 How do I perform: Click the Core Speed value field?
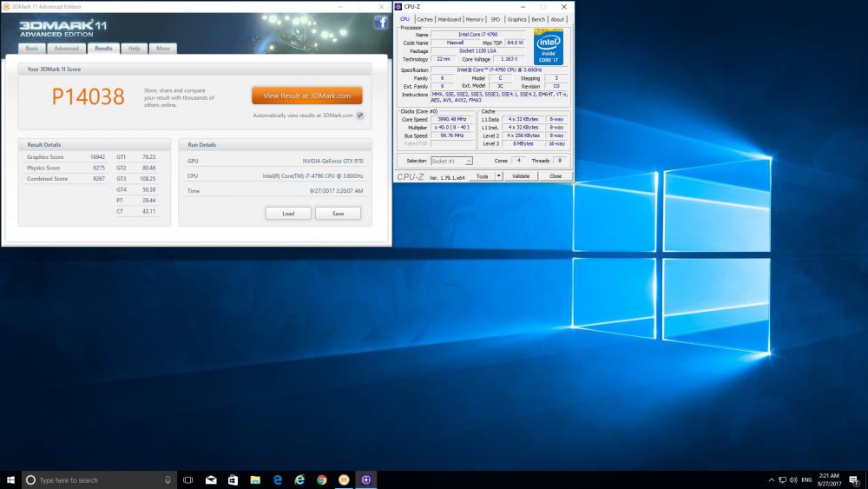coord(452,119)
